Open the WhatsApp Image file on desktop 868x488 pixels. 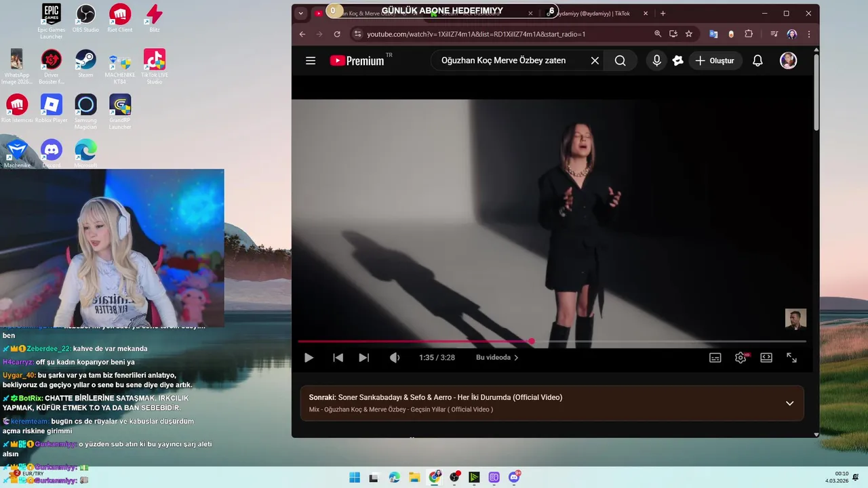[16, 66]
